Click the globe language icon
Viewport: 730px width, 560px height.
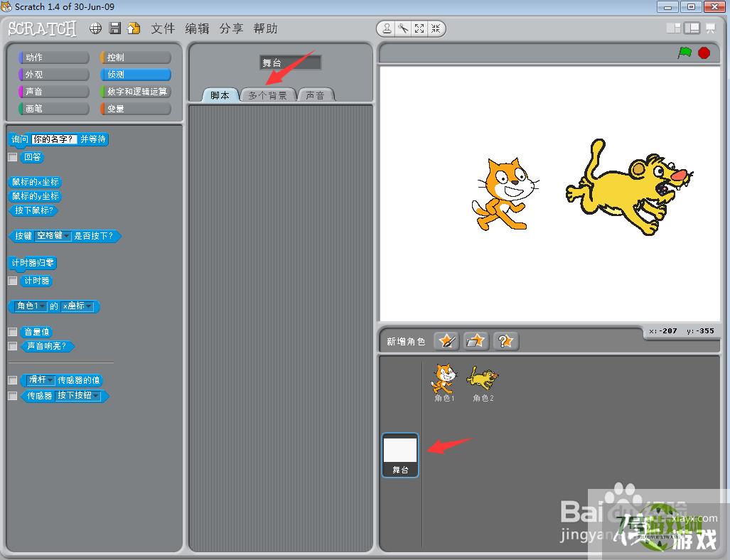(x=95, y=28)
